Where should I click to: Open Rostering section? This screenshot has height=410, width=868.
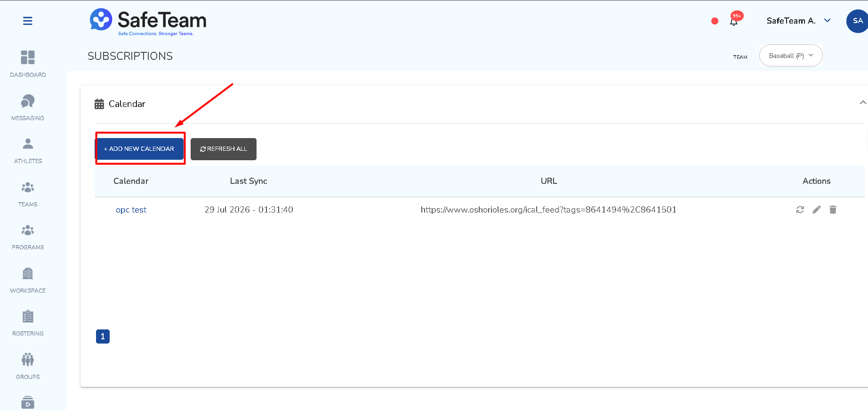(x=28, y=323)
